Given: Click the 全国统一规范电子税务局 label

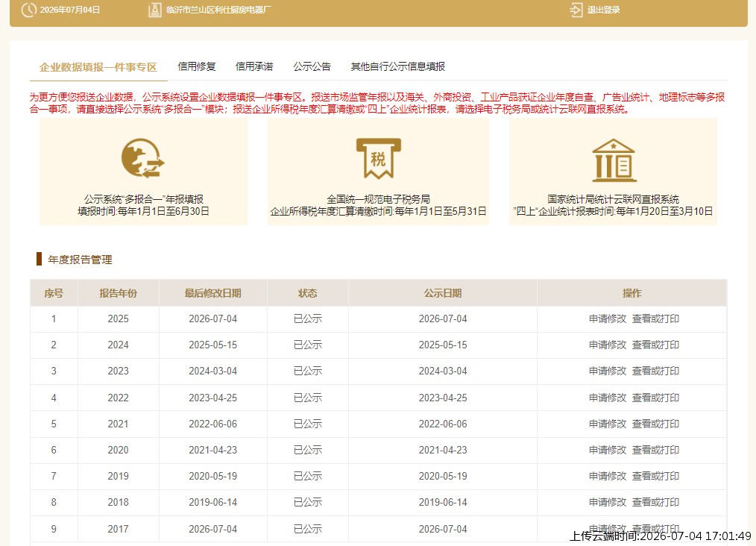Looking at the screenshot, I should click(379, 199).
